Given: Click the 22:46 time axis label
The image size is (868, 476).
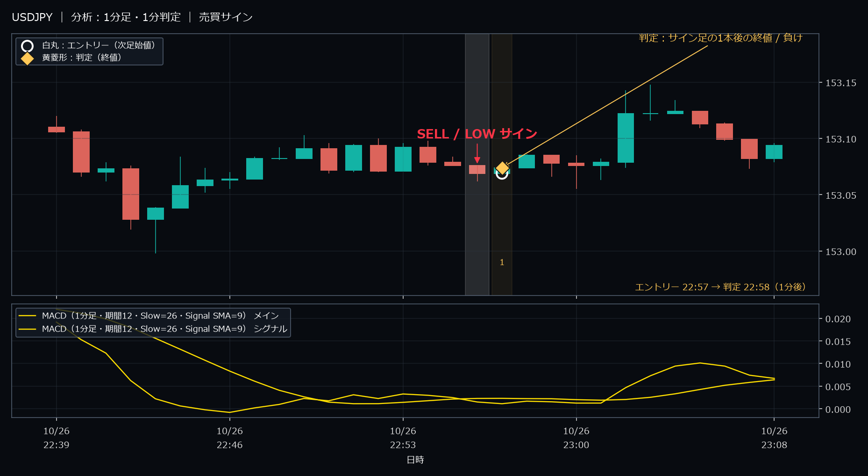Looking at the screenshot, I should click(x=230, y=438).
